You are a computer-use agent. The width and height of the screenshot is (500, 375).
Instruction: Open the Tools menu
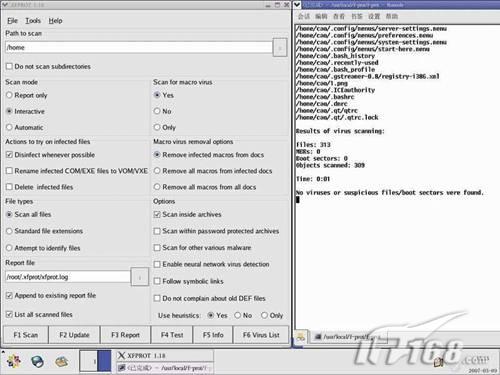point(33,21)
